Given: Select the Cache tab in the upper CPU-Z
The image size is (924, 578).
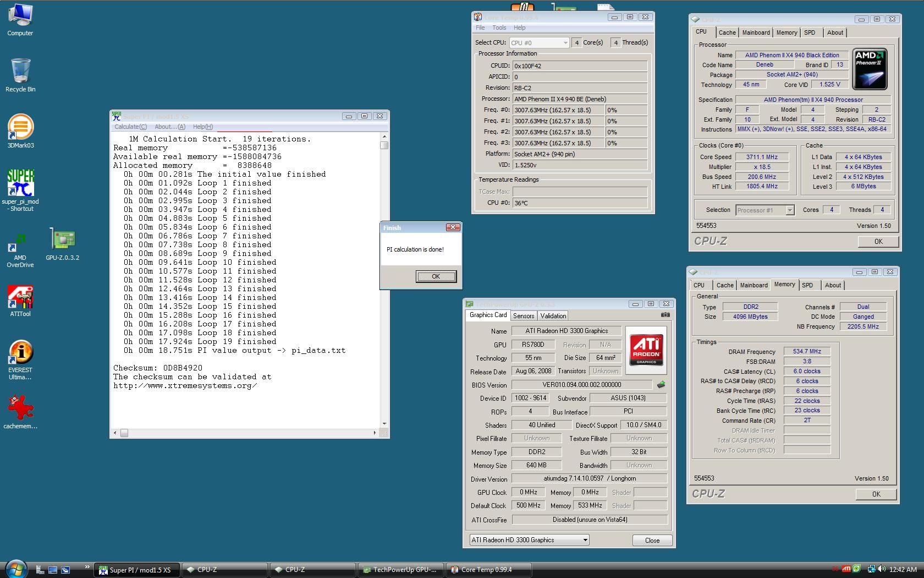Looking at the screenshot, I should [x=727, y=33].
